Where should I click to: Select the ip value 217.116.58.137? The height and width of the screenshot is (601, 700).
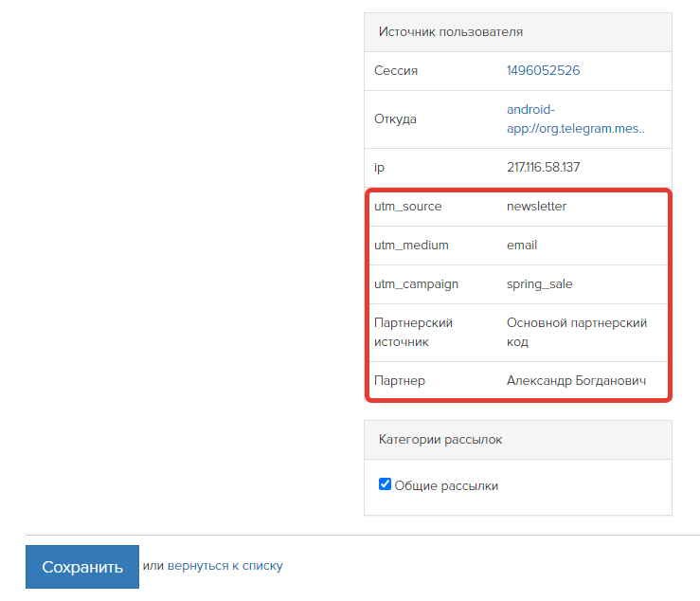tap(543, 167)
